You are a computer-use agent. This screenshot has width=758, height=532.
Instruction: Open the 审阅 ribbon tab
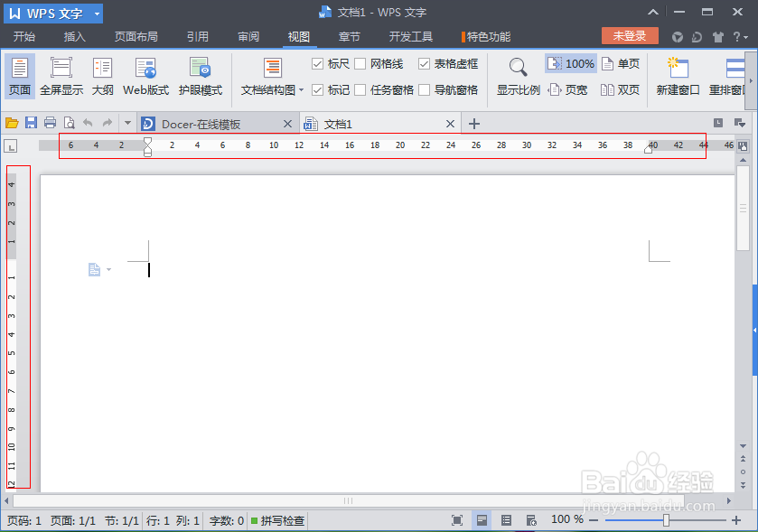point(248,37)
